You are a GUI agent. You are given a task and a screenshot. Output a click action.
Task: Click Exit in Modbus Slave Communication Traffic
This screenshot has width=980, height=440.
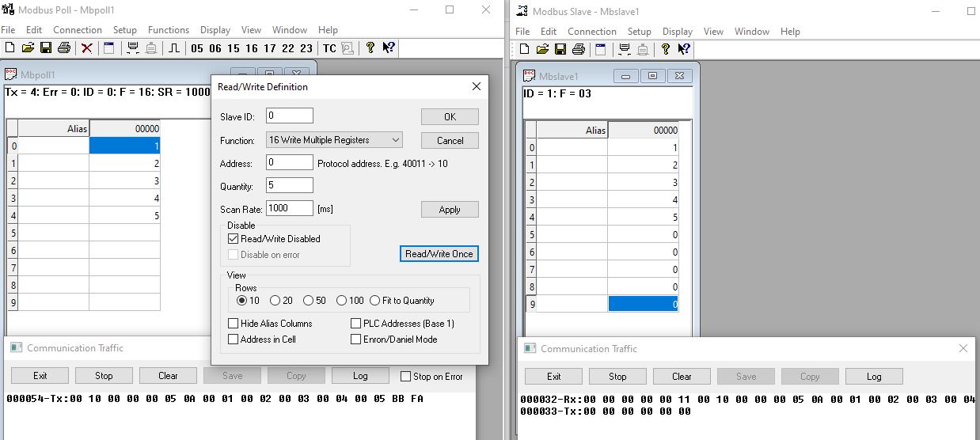tap(554, 377)
